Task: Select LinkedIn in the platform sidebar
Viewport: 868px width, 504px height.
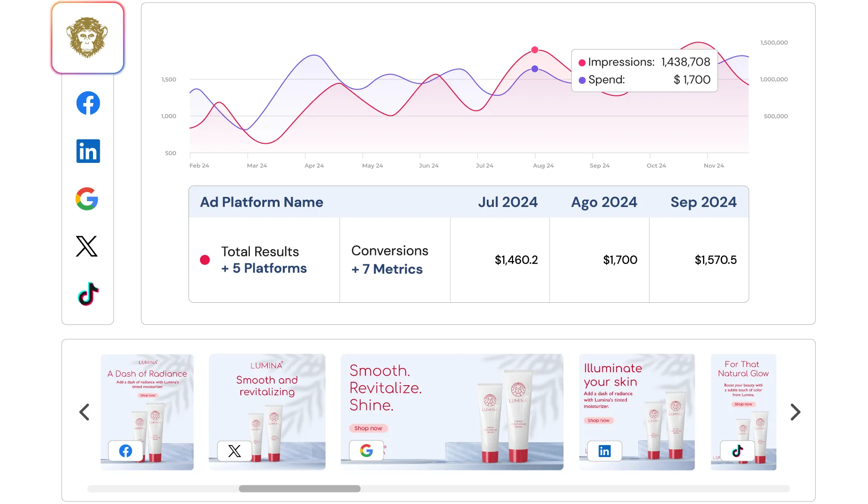Action: pyautogui.click(x=88, y=151)
